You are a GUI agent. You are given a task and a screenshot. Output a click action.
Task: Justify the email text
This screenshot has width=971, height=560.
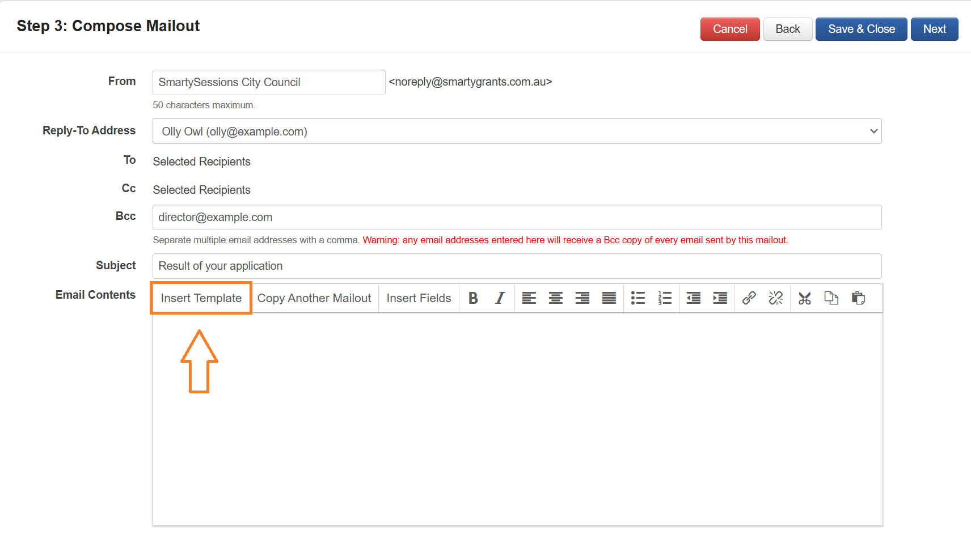(x=609, y=298)
